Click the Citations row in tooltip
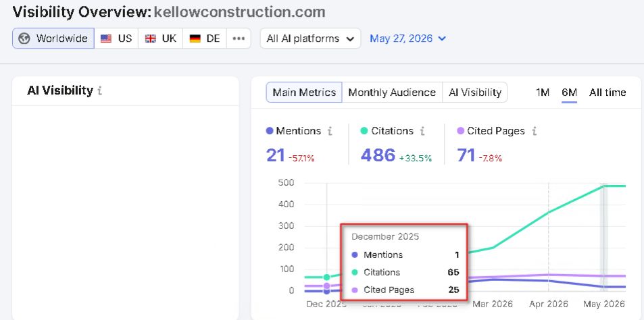 point(405,273)
